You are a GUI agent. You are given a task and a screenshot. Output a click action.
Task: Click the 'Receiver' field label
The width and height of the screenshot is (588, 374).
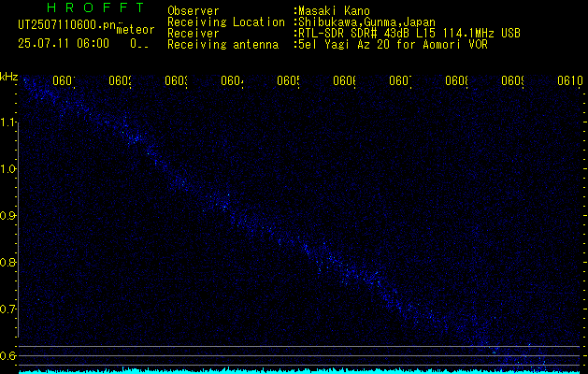tap(194, 34)
